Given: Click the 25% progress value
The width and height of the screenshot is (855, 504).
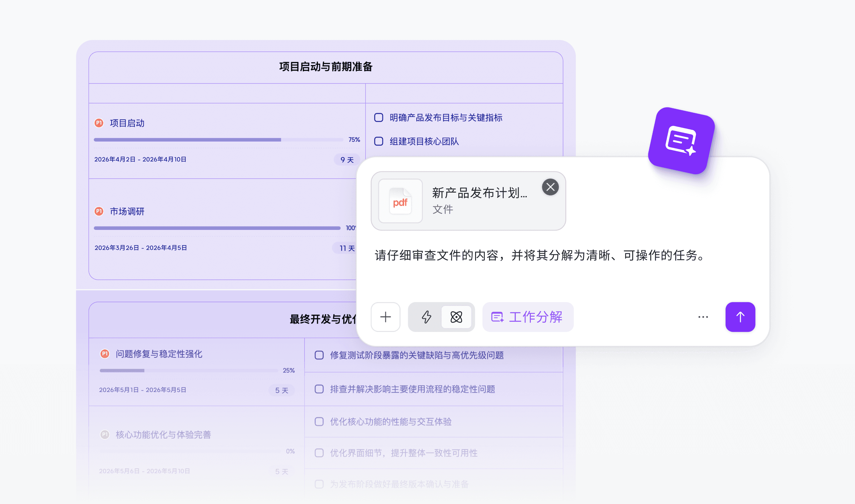Looking at the screenshot, I should click(x=289, y=370).
